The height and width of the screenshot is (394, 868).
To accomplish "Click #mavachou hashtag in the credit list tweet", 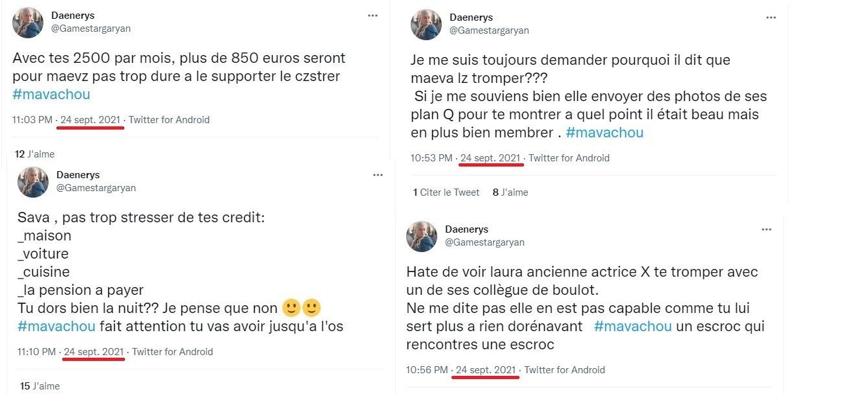I will point(56,326).
